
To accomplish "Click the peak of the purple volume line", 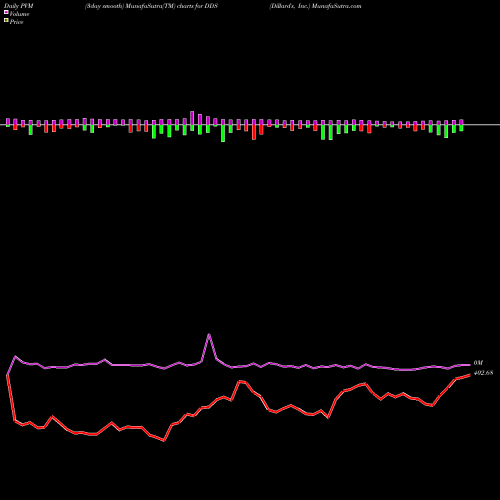I will (x=209, y=334).
